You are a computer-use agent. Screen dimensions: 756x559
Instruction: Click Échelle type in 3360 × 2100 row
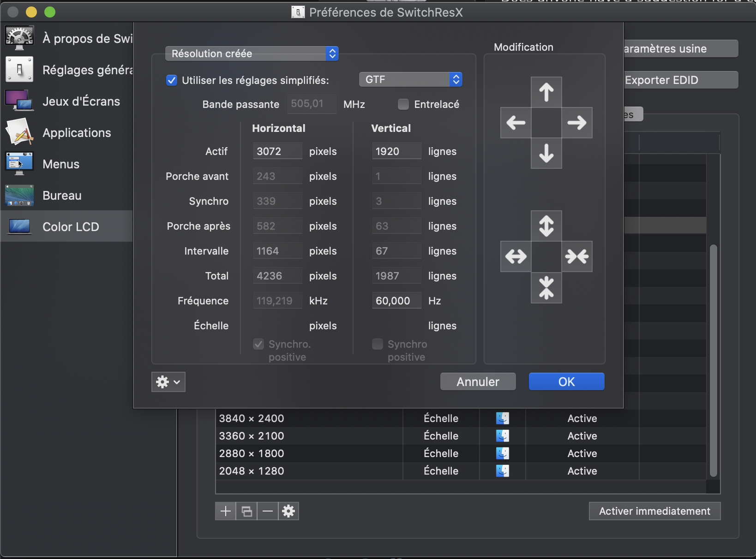pos(441,435)
